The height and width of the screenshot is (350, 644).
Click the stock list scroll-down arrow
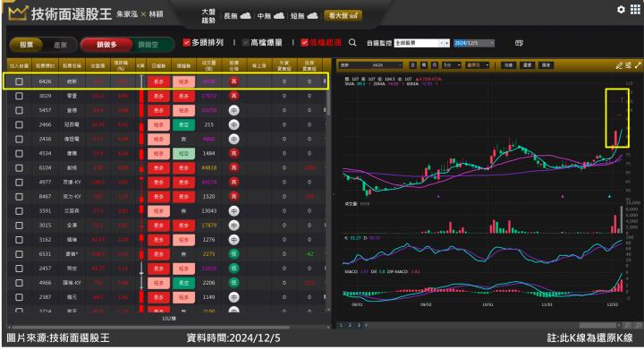pos(328,310)
